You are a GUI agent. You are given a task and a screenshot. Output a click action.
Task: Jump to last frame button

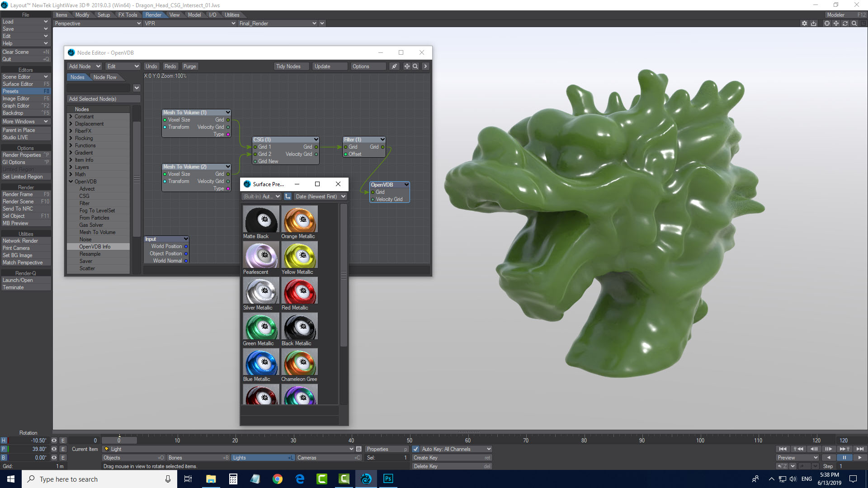[860, 449]
